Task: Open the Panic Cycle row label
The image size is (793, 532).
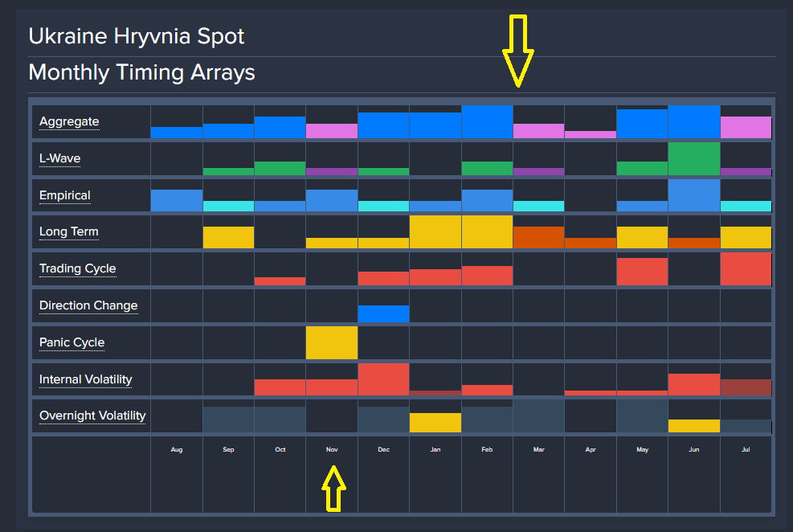Action: [72, 343]
